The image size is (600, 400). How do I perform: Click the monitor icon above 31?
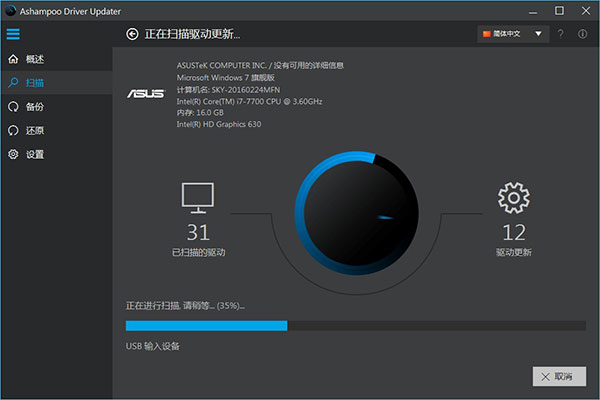tap(198, 198)
